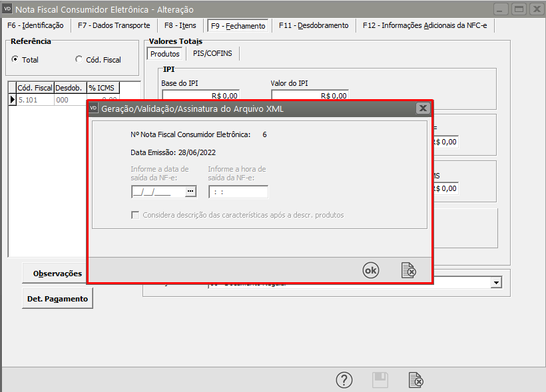Screen dimensions: 546x392
Task: Open F12 - Informações Adicionais da NFC-e tab
Action: pos(425,25)
